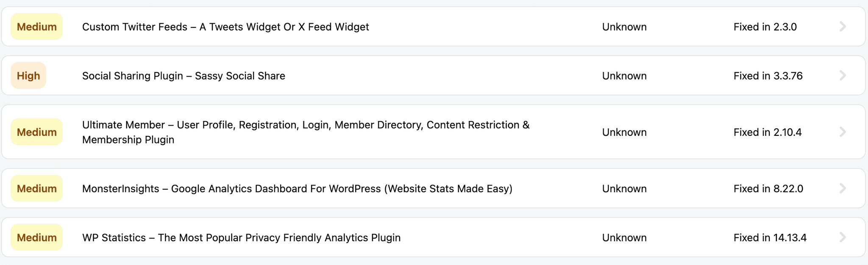Image resolution: width=868 pixels, height=265 pixels.
Task: Expand the Custom Twitter Feeds row chevron
Action: tap(843, 27)
